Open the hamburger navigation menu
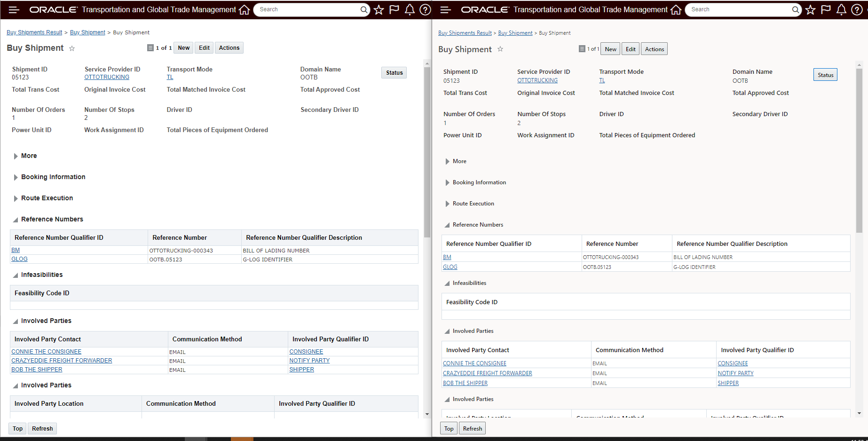This screenshot has height=441, width=868. coord(14,9)
